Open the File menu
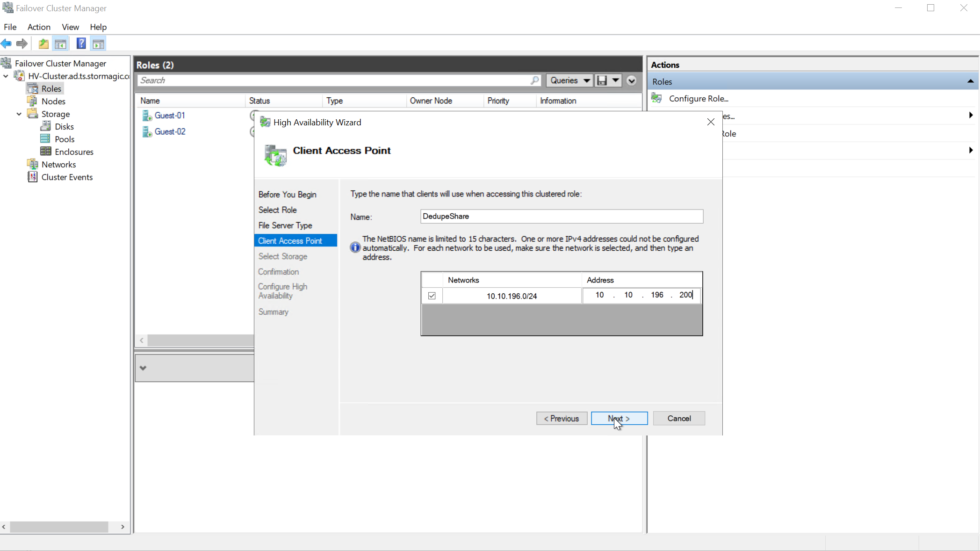Image resolution: width=980 pixels, height=551 pixels. (10, 27)
